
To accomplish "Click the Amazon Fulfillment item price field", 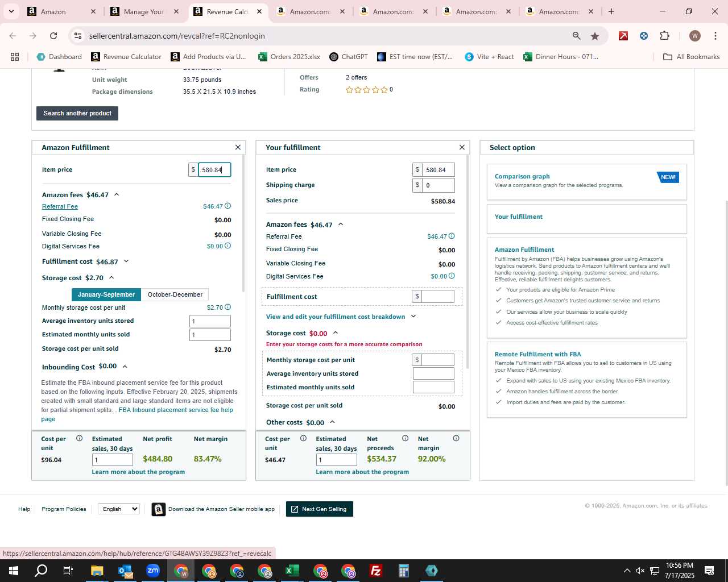I will [214, 170].
